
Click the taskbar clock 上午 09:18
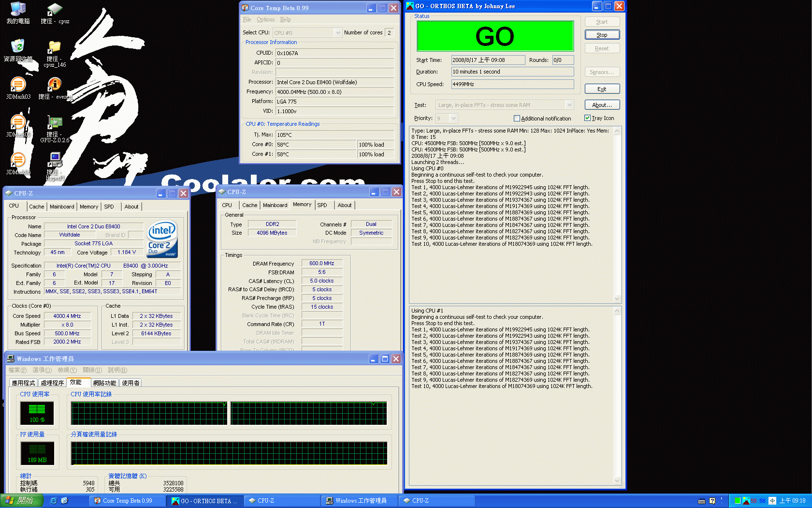click(x=793, y=501)
